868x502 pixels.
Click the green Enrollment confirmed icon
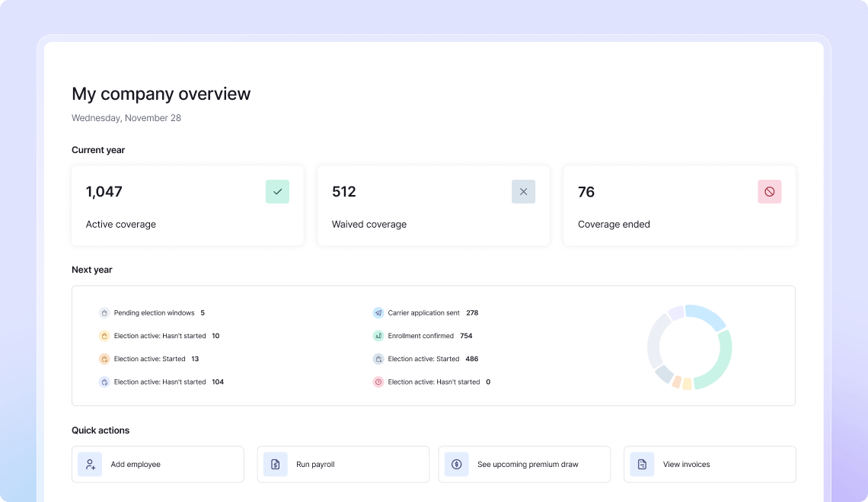point(378,336)
